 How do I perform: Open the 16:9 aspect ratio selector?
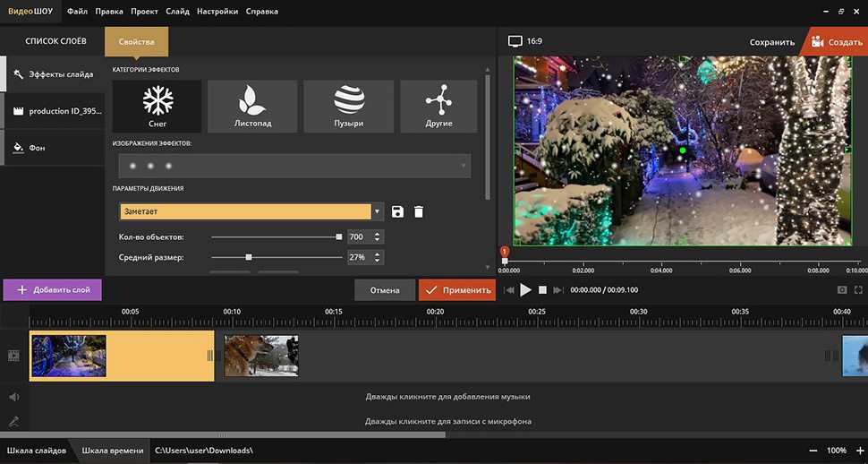pos(526,41)
